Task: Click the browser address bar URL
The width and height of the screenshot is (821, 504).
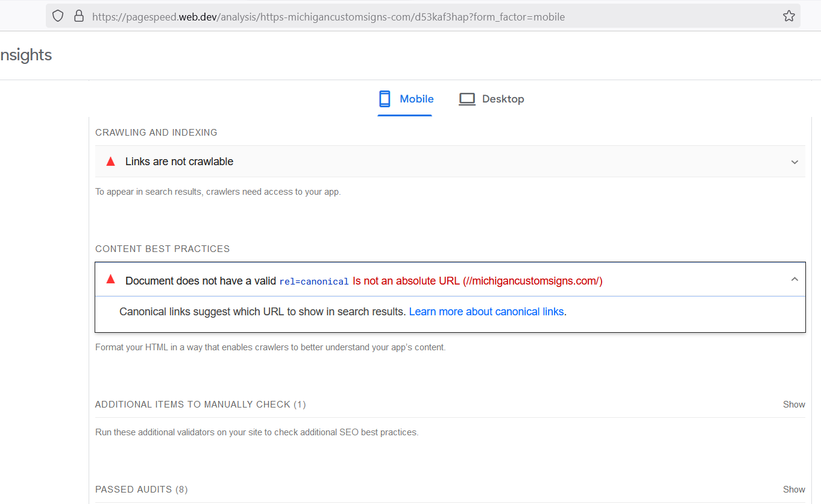Action: click(x=329, y=17)
